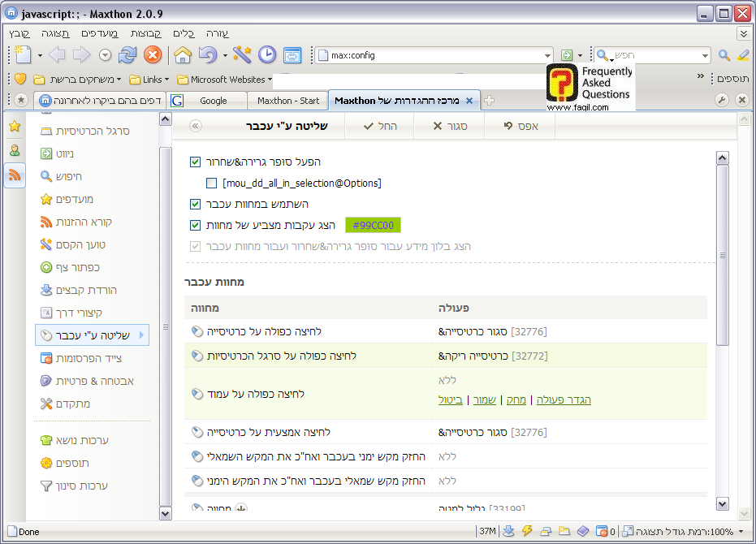The image size is (756, 544).
Task: Click the Home toolbar icon
Action: (x=183, y=55)
